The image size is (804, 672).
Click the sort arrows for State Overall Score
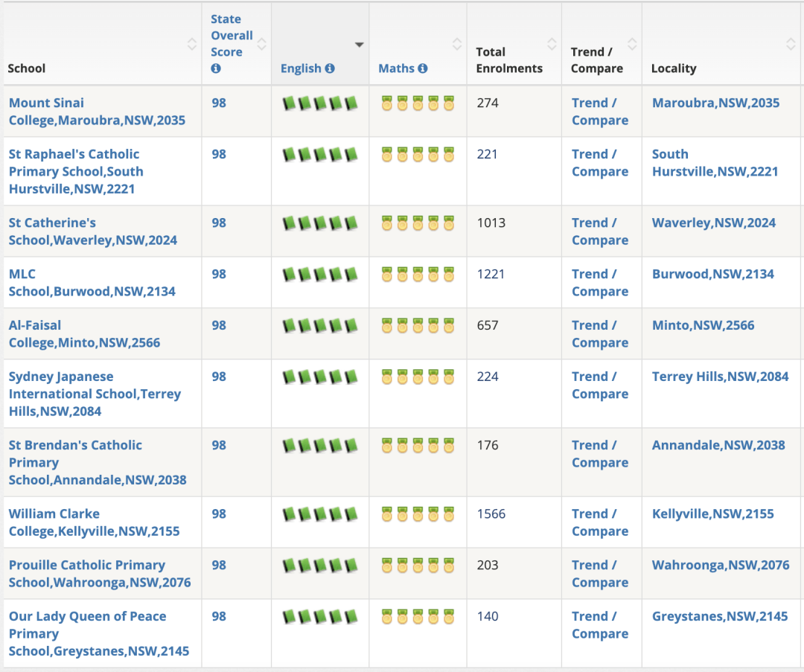pyautogui.click(x=261, y=44)
